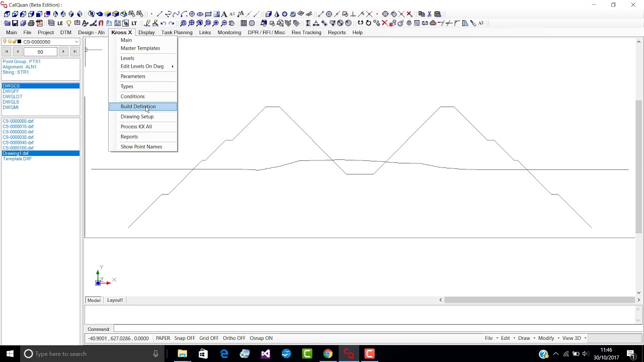The height and width of the screenshot is (362, 644).
Task: Select Master Templates menu entry
Action: [x=143, y=48]
